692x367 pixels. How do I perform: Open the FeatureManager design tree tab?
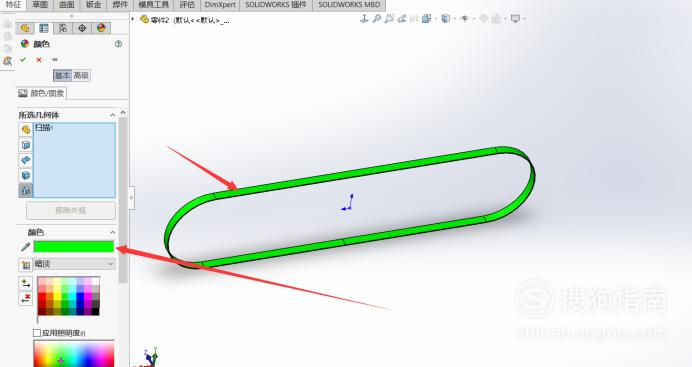[25, 28]
